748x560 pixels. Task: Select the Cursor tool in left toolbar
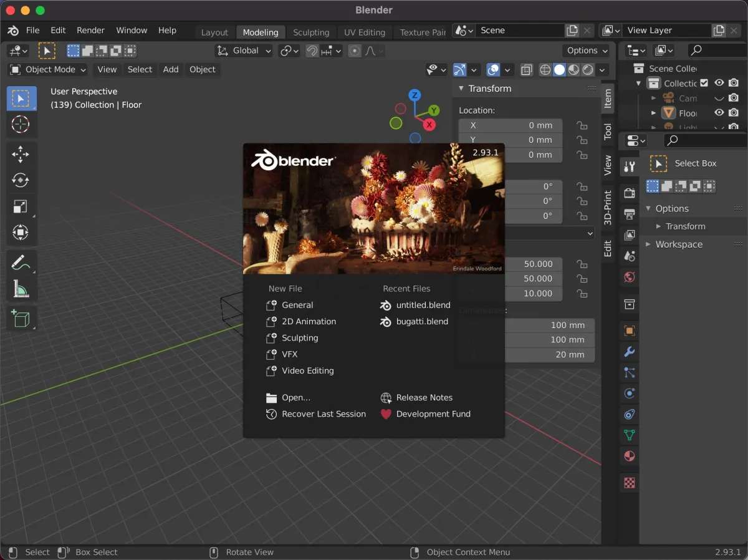[x=21, y=125]
